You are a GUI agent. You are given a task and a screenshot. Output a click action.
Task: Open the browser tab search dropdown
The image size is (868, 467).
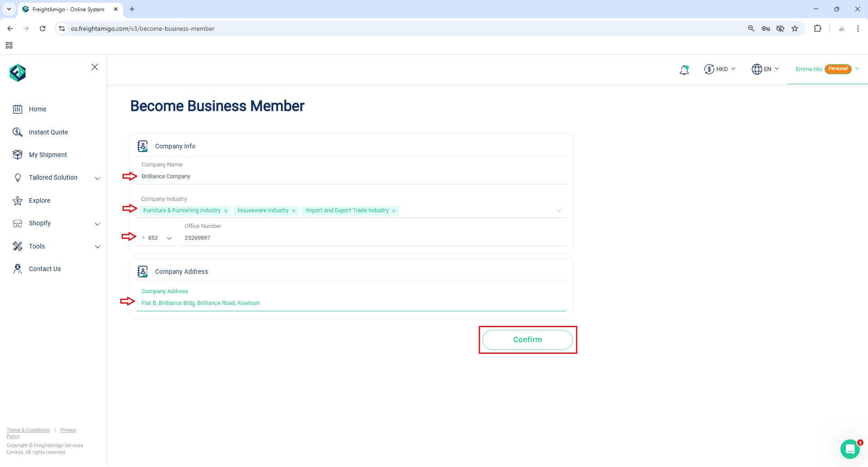point(9,9)
